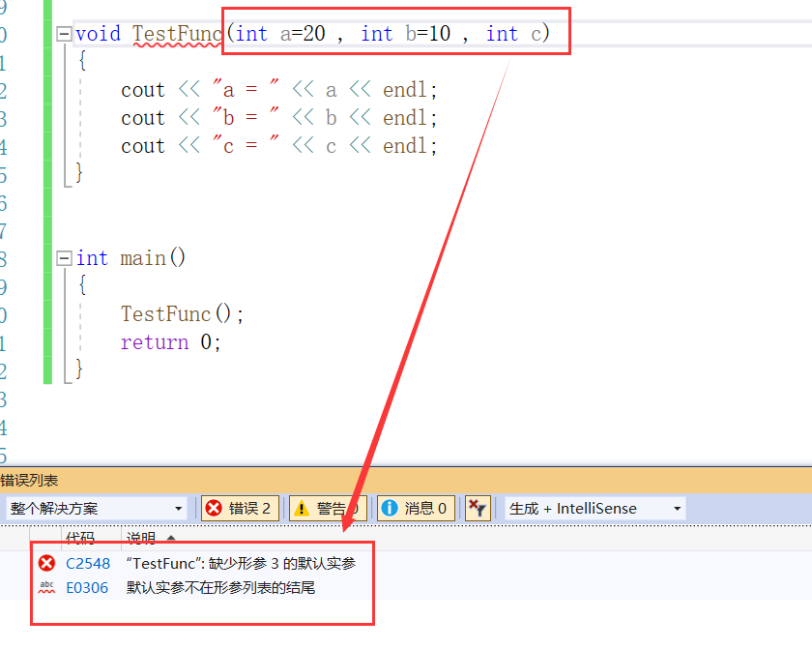Click the cout line printing "c = "
Screen dimensions: 812x649
[x=279, y=146]
